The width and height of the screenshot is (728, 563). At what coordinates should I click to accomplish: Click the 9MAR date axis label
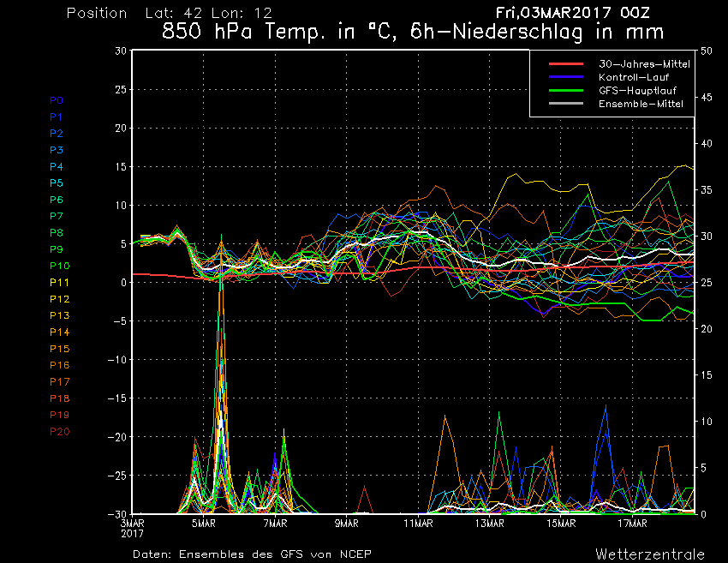pos(347,524)
